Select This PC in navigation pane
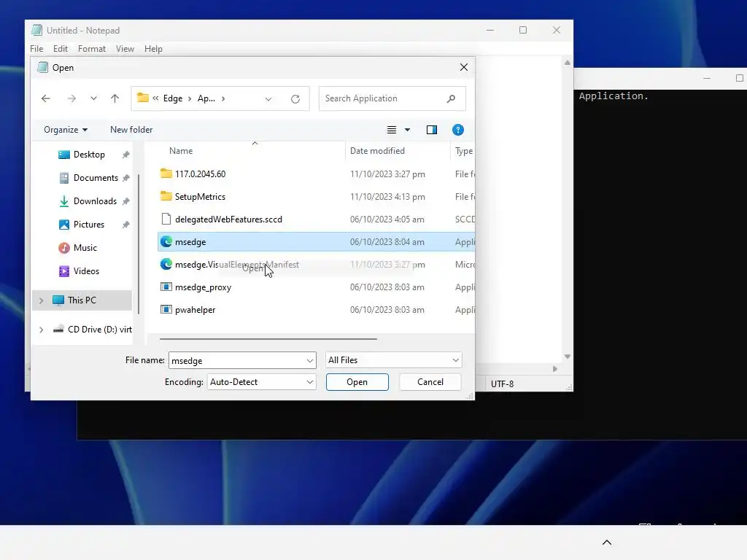 [x=82, y=300]
